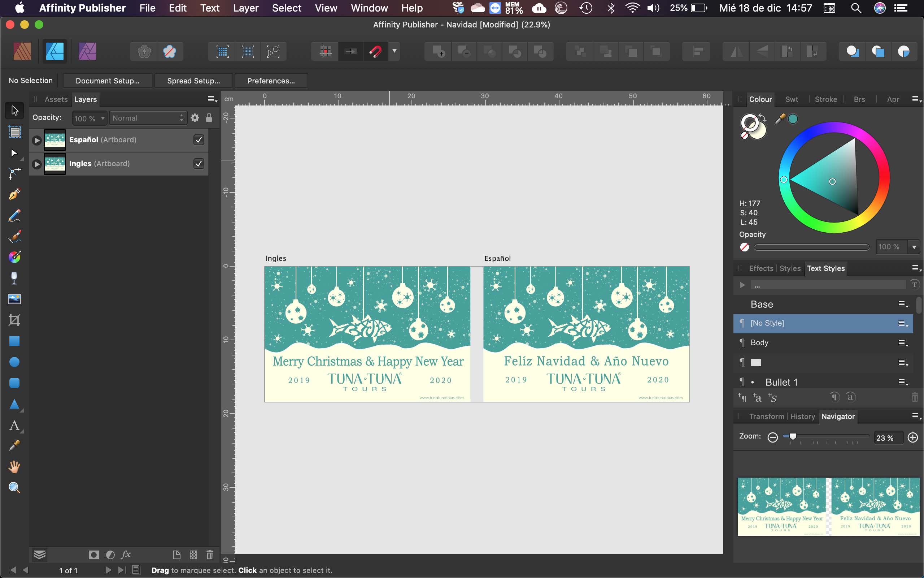Image resolution: width=924 pixels, height=578 pixels.
Task: Click the Colour panel eyedropper icon
Action: 780,119
